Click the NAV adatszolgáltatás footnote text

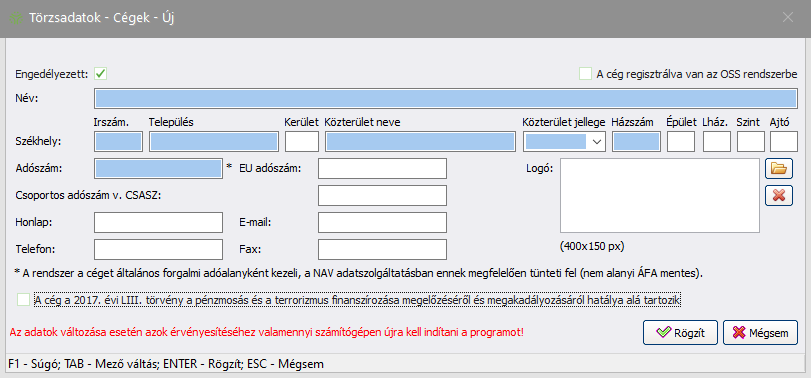pos(359,273)
